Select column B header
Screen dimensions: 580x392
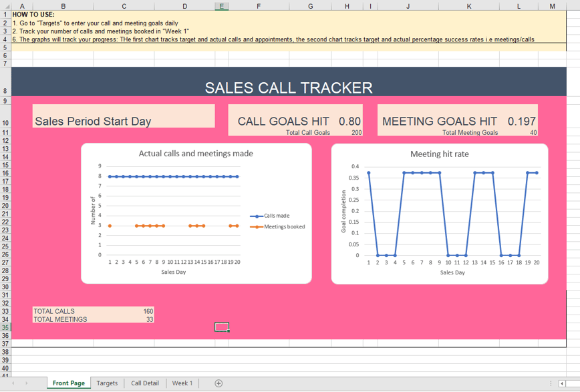click(x=63, y=6)
